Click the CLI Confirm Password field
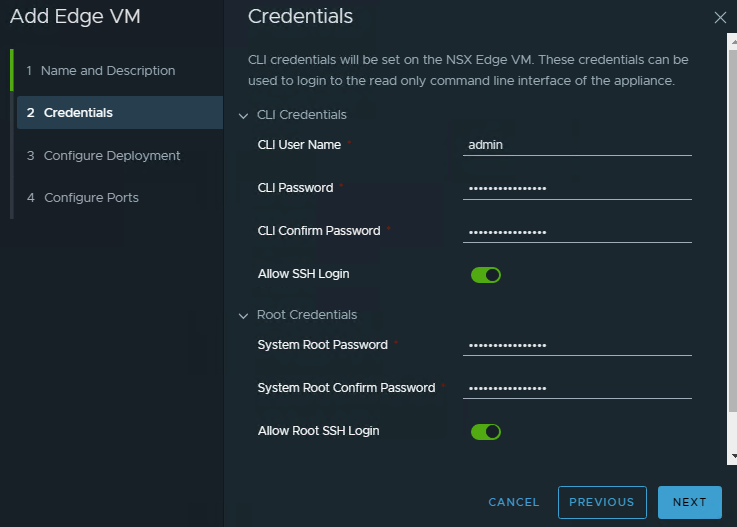Screen dimensions: 737x527 pyautogui.click(x=578, y=232)
